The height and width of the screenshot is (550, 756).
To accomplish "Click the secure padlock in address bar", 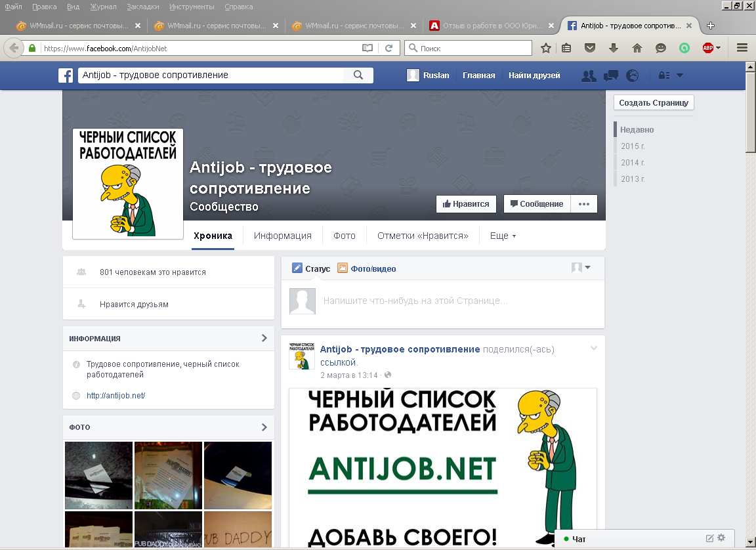I will [32, 48].
